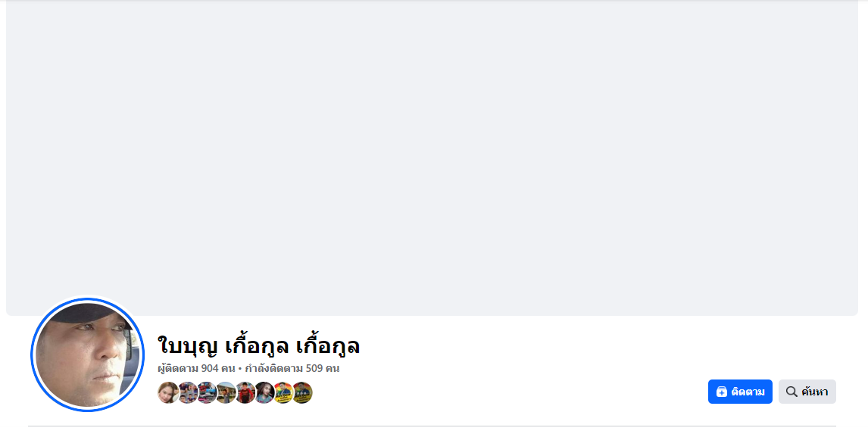The height and width of the screenshot is (431, 868).
Task: Click the ค้นหา text label on gray button
Action: coord(814,392)
